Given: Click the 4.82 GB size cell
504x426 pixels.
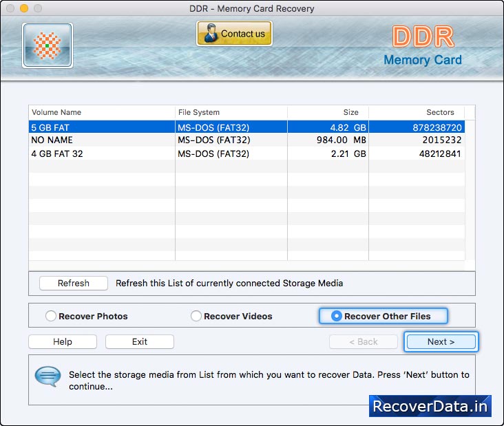Looking at the screenshot, I should (348, 127).
